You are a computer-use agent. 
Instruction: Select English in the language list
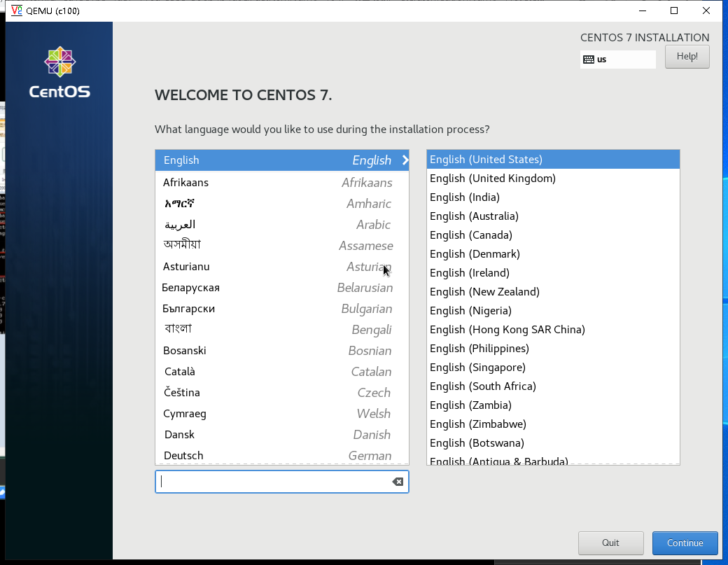(282, 160)
